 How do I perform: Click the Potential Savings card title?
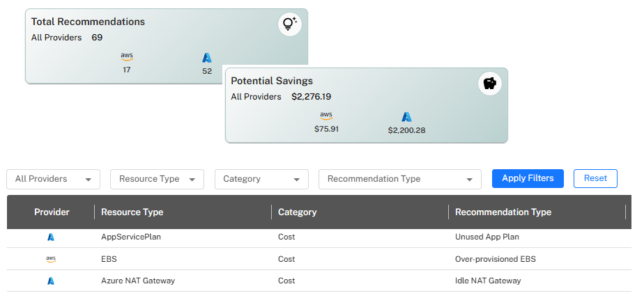pyautogui.click(x=272, y=81)
